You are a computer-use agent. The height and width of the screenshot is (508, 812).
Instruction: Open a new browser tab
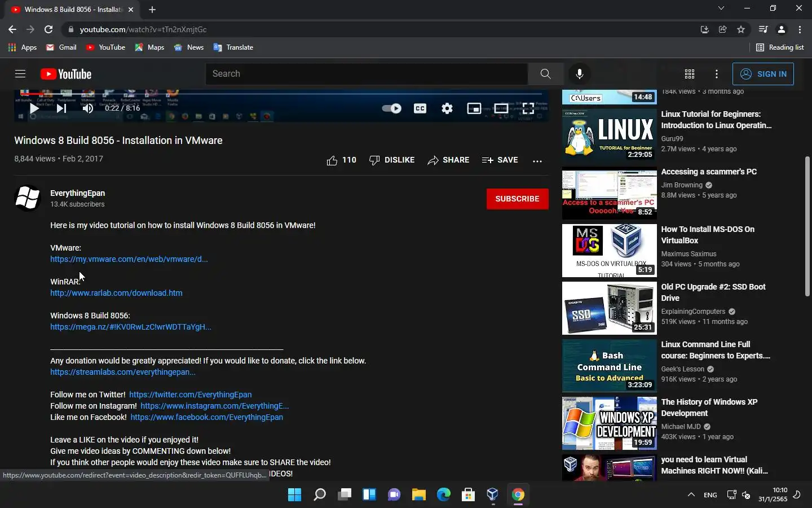pos(152,9)
